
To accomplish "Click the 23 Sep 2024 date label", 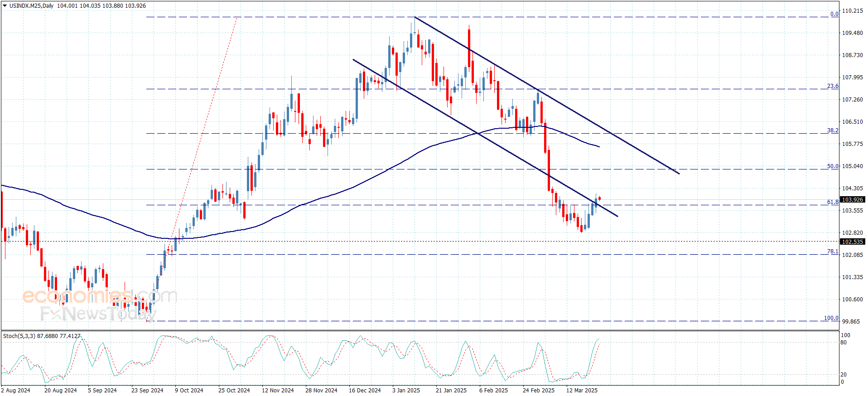I will pyautogui.click(x=147, y=391).
